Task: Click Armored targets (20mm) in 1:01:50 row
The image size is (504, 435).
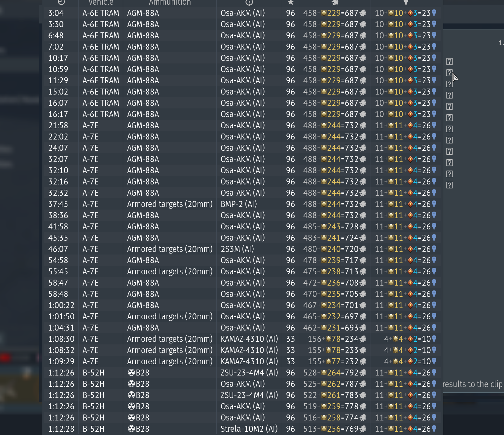Action: tap(170, 317)
